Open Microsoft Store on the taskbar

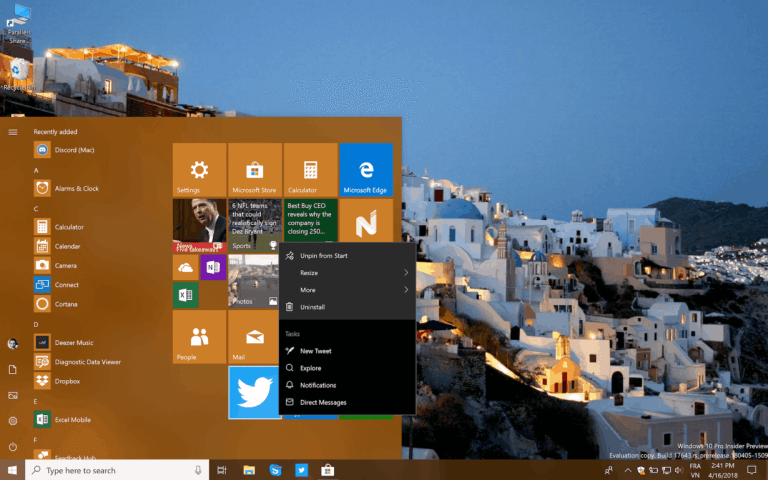click(327, 470)
